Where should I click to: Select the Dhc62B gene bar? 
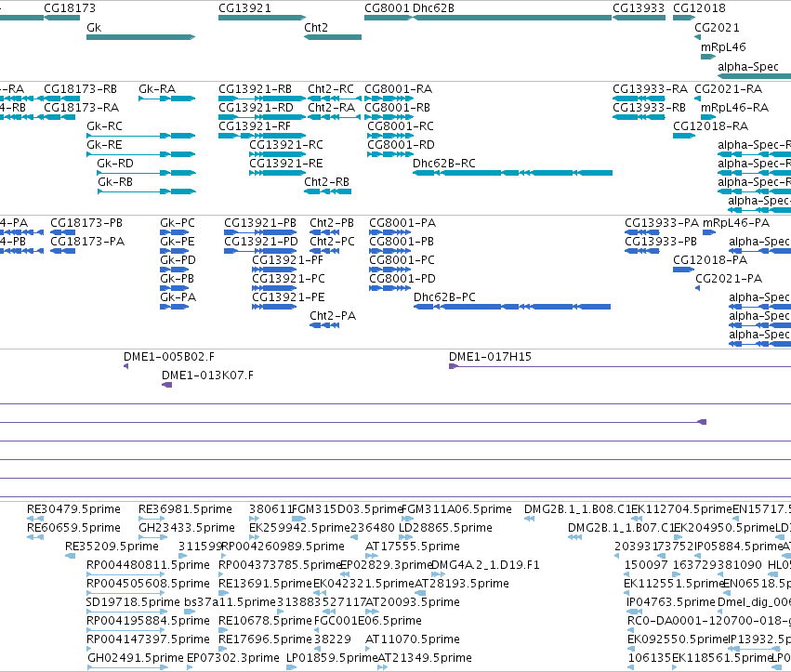tap(512, 18)
